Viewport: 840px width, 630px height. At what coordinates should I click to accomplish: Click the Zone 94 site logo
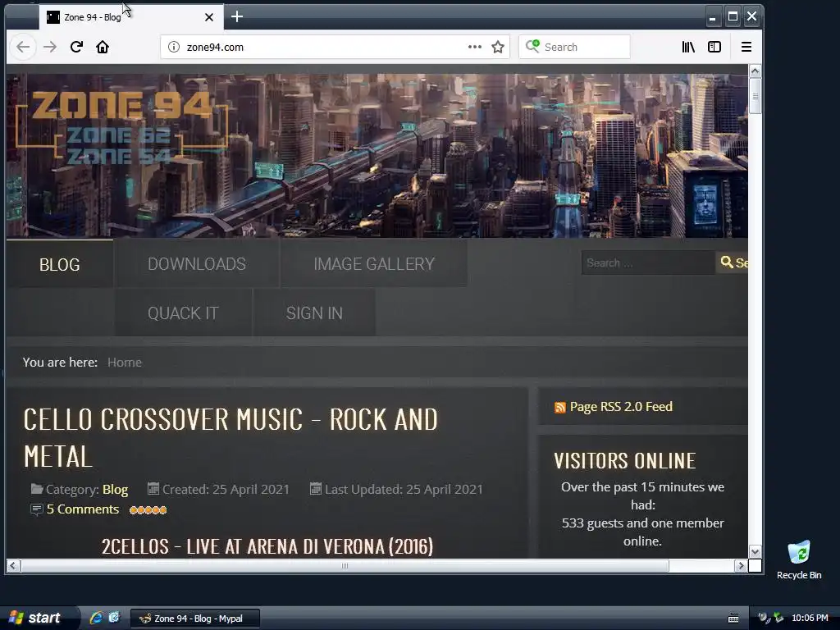point(122,126)
